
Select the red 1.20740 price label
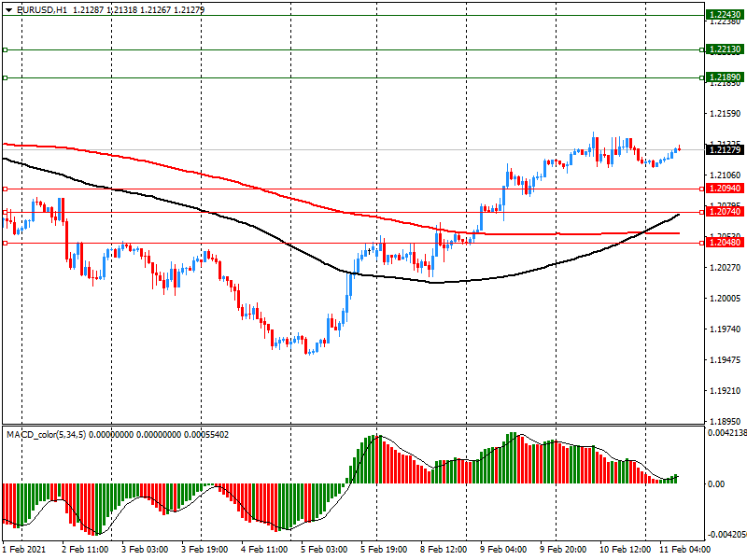pyautogui.click(x=724, y=213)
